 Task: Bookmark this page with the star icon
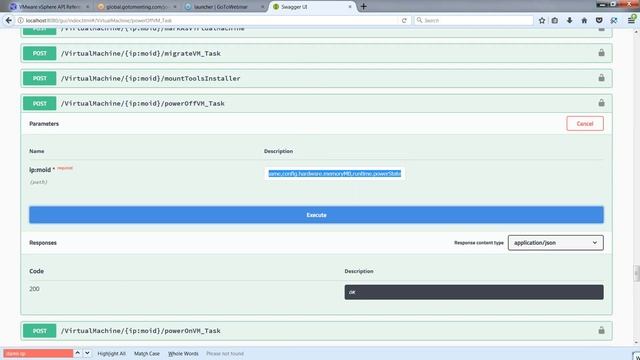542,20
